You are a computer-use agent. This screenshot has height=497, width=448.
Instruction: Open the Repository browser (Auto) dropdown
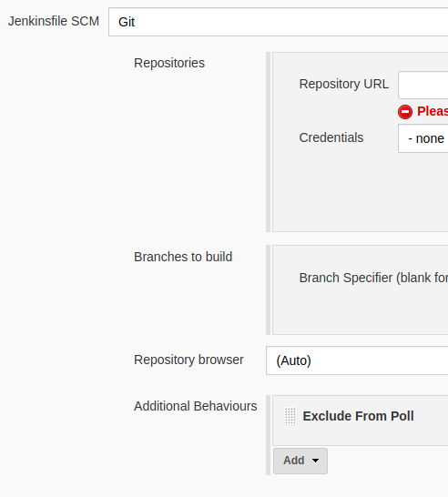tap(357, 360)
